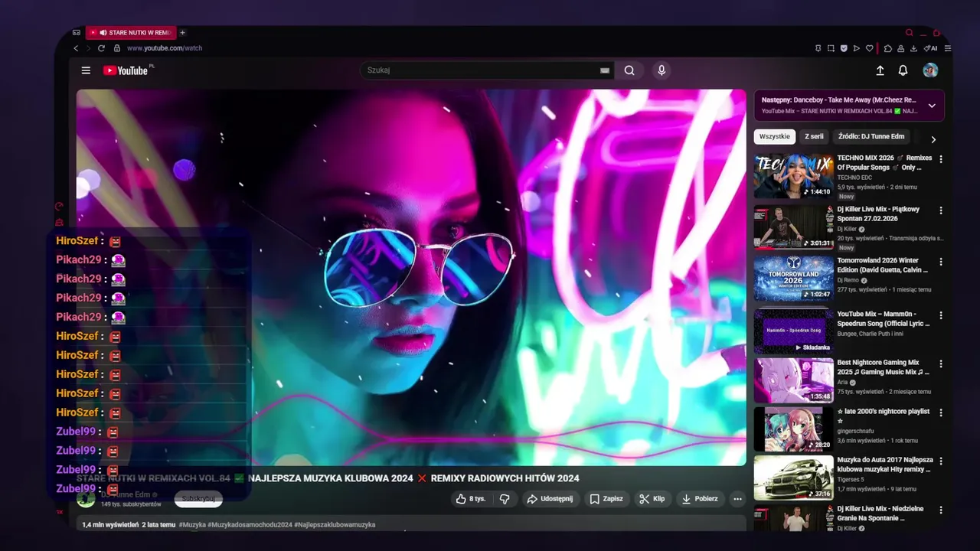
Task: Open the GX Corner gamepad icon
Action: (77, 32)
